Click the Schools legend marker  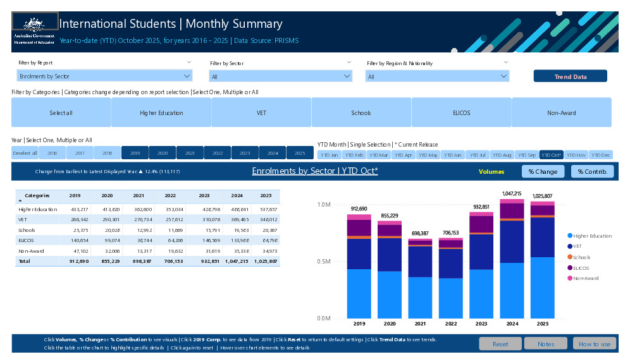(x=570, y=257)
